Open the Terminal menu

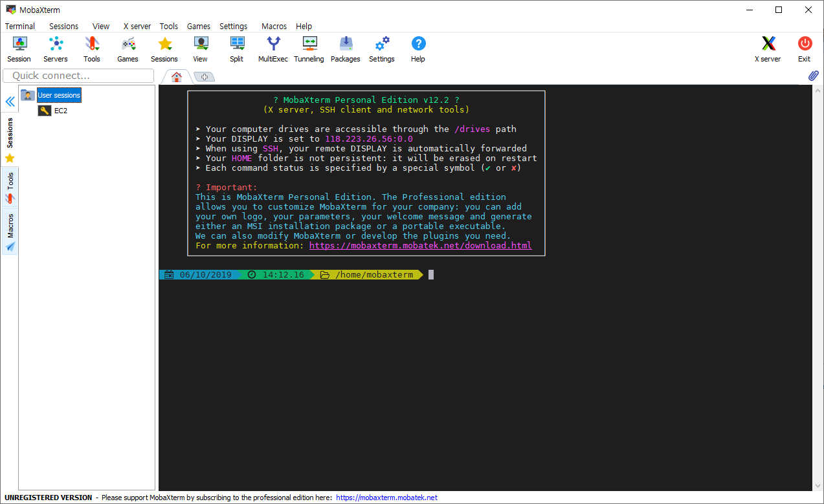(20, 27)
